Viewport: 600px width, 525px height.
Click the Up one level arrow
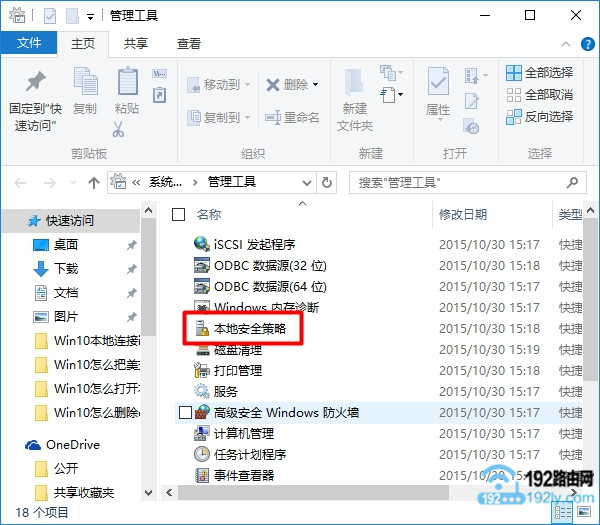tap(94, 183)
